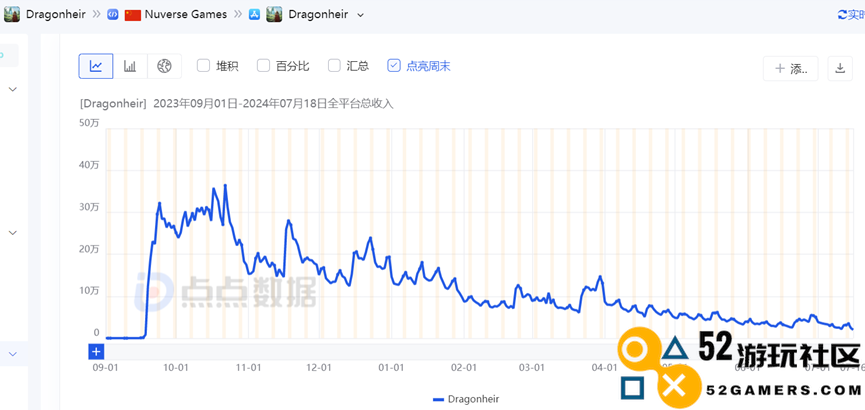Screen dimensions: 865x410
Task: Click the chart title date range text
Action: pyautogui.click(x=274, y=103)
